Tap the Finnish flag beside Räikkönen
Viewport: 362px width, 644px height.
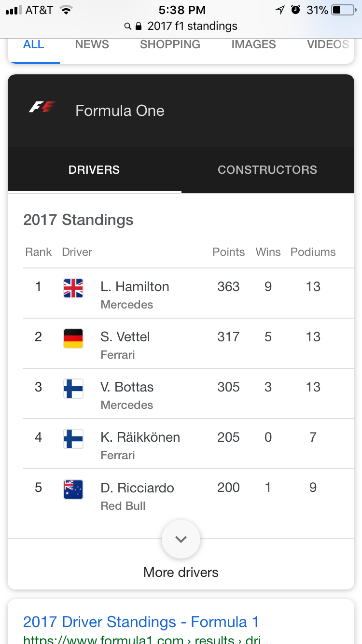coord(73,439)
